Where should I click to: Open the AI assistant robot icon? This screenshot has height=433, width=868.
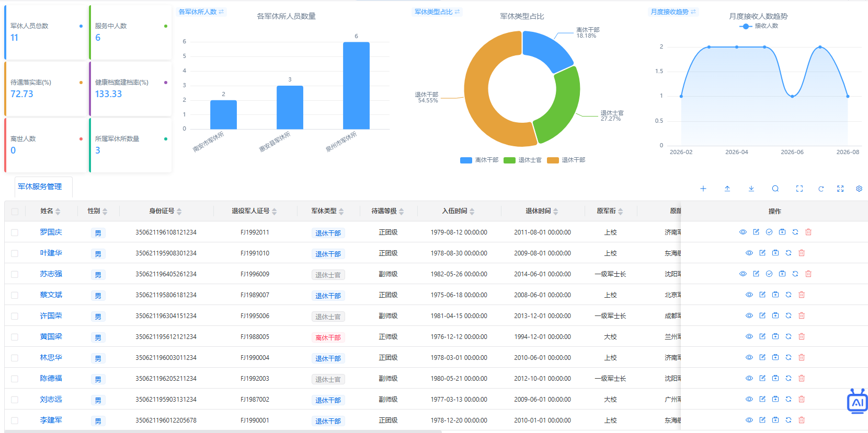(858, 401)
